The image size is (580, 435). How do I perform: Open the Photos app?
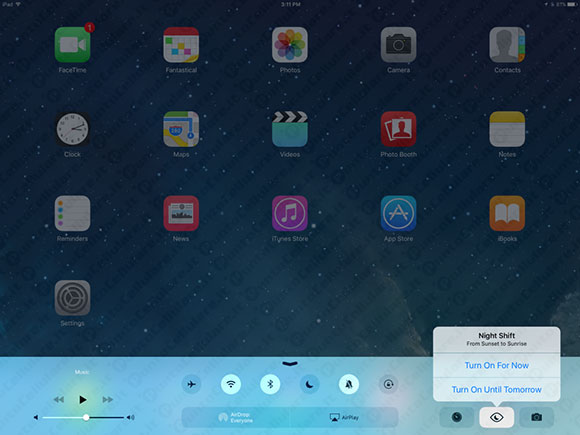tap(290, 45)
